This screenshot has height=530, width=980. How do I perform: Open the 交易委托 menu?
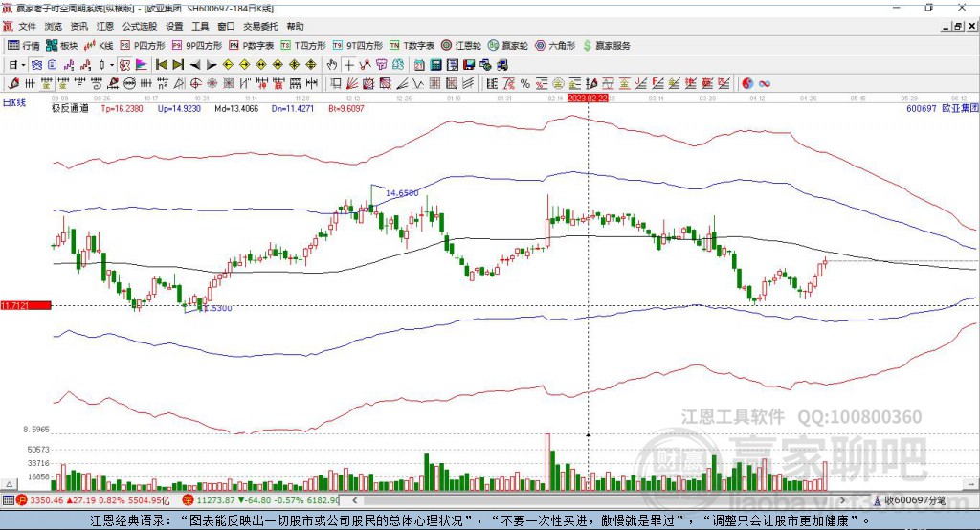coord(260,26)
